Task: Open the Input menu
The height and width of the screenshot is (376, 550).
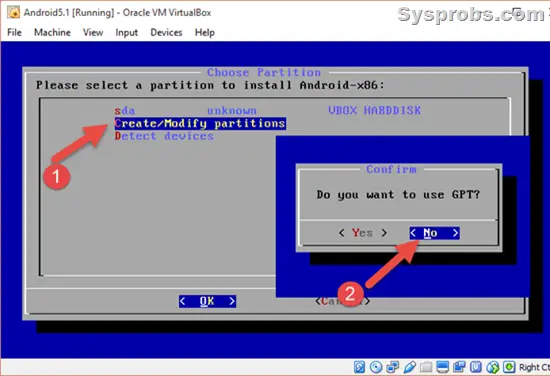Action: [x=127, y=32]
